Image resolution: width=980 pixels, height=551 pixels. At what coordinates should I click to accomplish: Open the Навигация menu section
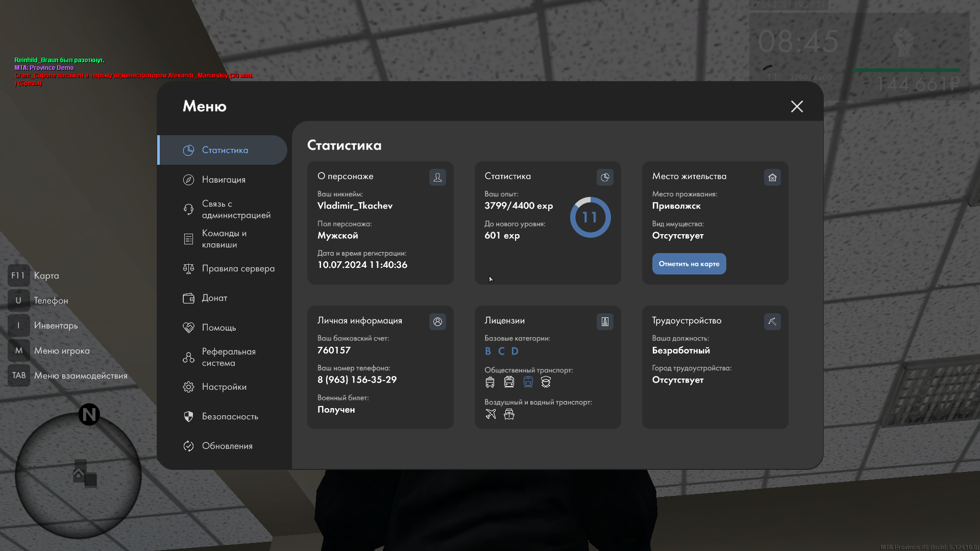(224, 180)
